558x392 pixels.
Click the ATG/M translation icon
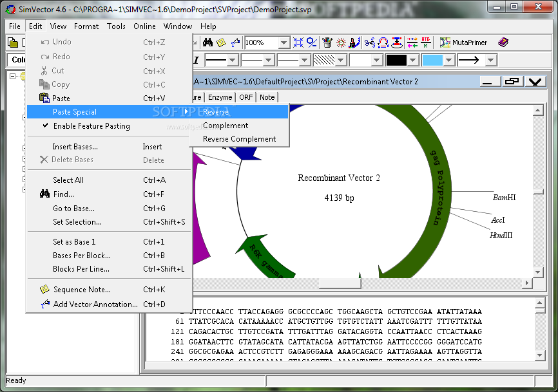pyautogui.click(x=426, y=42)
